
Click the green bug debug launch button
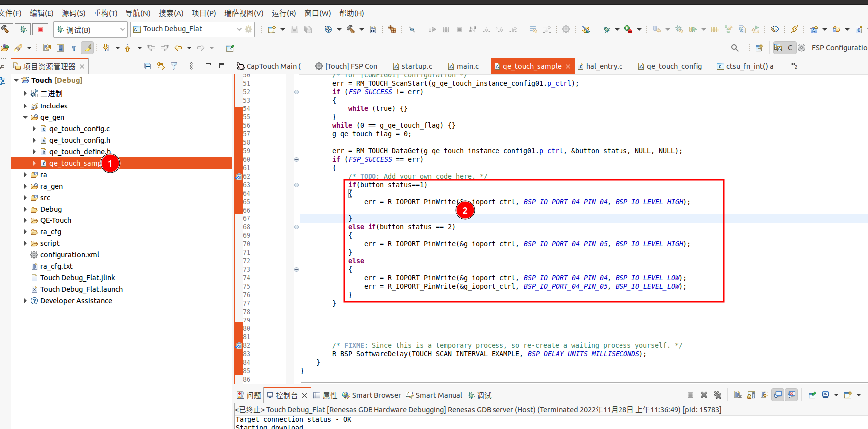23,29
